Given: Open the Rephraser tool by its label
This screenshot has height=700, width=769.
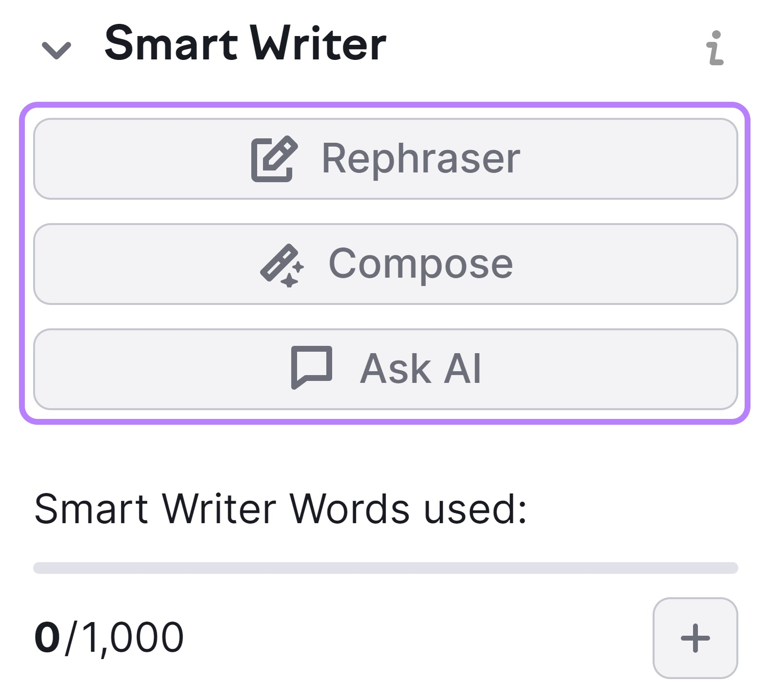Looking at the screenshot, I should 421,159.
